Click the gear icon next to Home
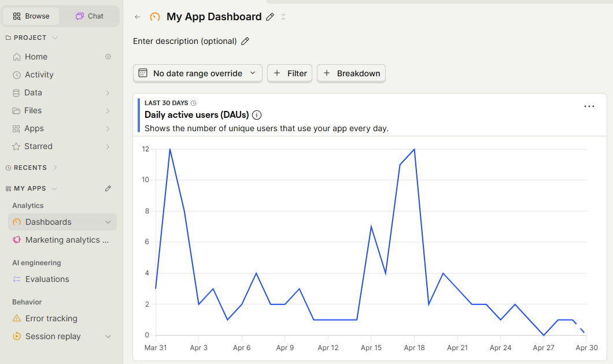Image resolution: width=613 pixels, height=364 pixels. (x=108, y=57)
